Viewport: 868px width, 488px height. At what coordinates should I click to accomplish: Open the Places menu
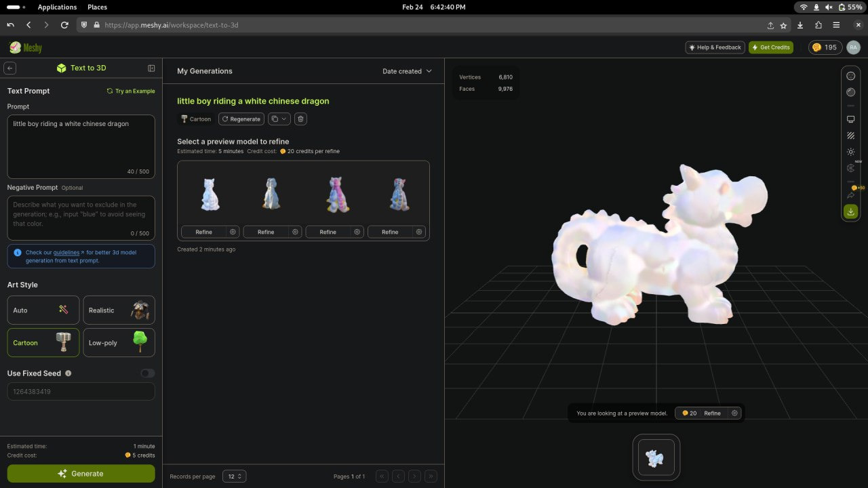pos(97,7)
